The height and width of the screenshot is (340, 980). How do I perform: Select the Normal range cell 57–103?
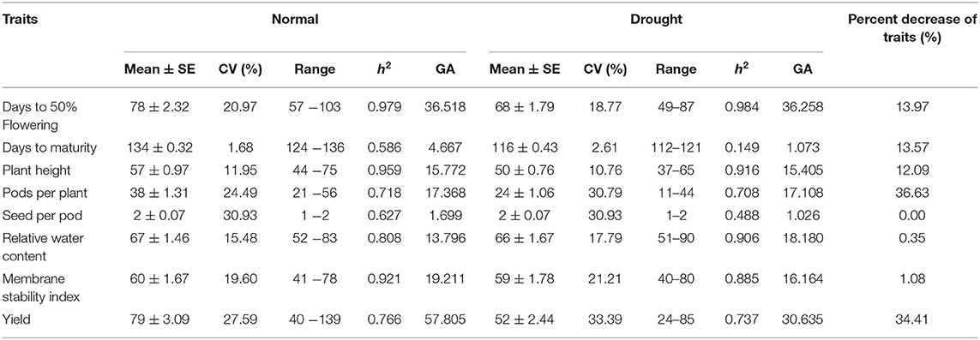pyautogui.click(x=316, y=107)
